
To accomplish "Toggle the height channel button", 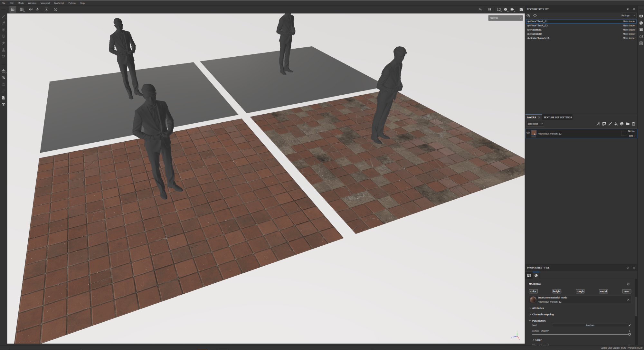I will click(x=556, y=291).
